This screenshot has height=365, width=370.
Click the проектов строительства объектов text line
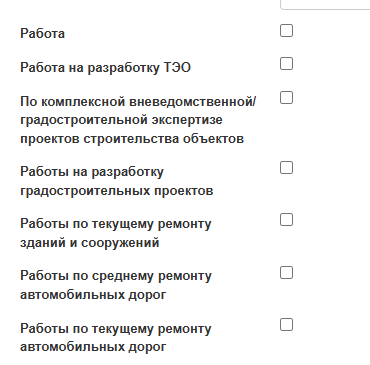(132, 139)
